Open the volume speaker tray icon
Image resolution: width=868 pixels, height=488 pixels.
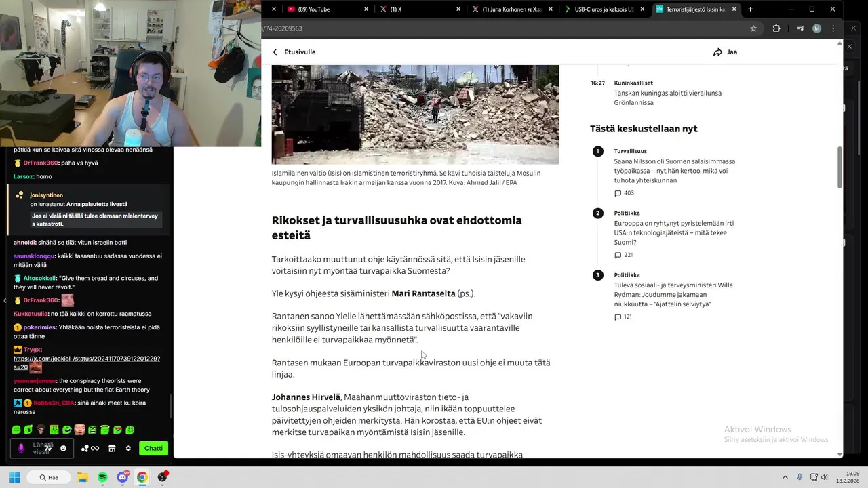tap(825, 477)
